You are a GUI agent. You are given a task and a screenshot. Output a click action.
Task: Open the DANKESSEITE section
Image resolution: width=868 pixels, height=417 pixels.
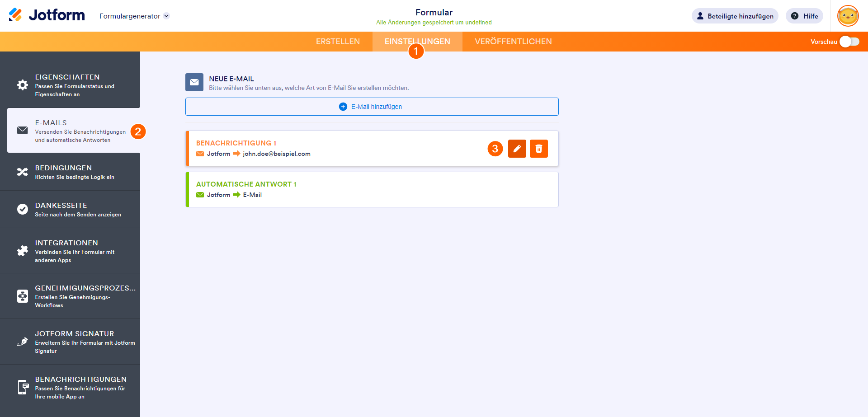[70, 209]
